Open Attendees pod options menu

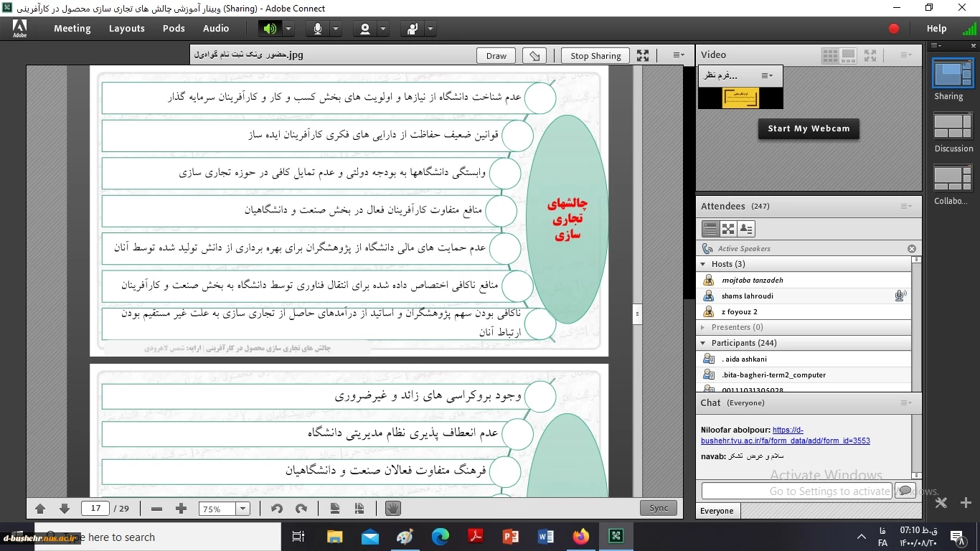906,206
